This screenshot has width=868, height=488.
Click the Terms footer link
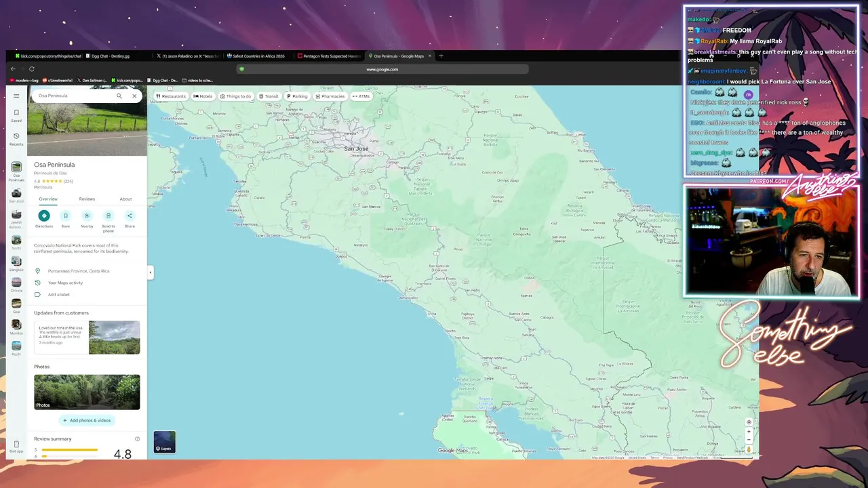pos(654,457)
